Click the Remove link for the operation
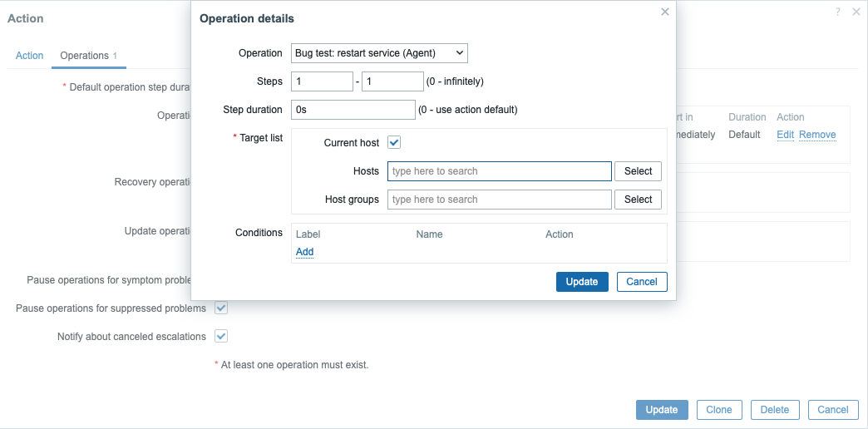This screenshot has height=429, width=868. click(x=817, y=135)
